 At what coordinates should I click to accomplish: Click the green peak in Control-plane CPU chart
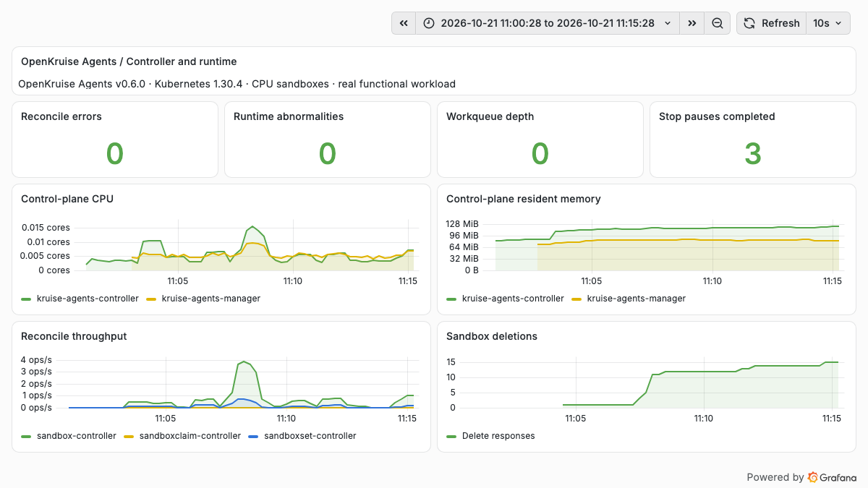[252, 227]
